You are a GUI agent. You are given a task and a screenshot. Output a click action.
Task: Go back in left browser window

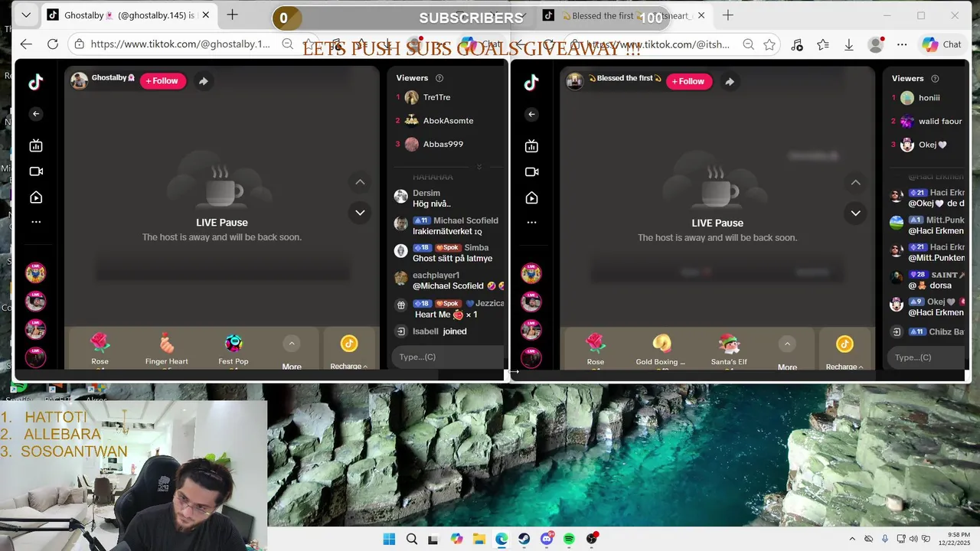coord(26,44)
